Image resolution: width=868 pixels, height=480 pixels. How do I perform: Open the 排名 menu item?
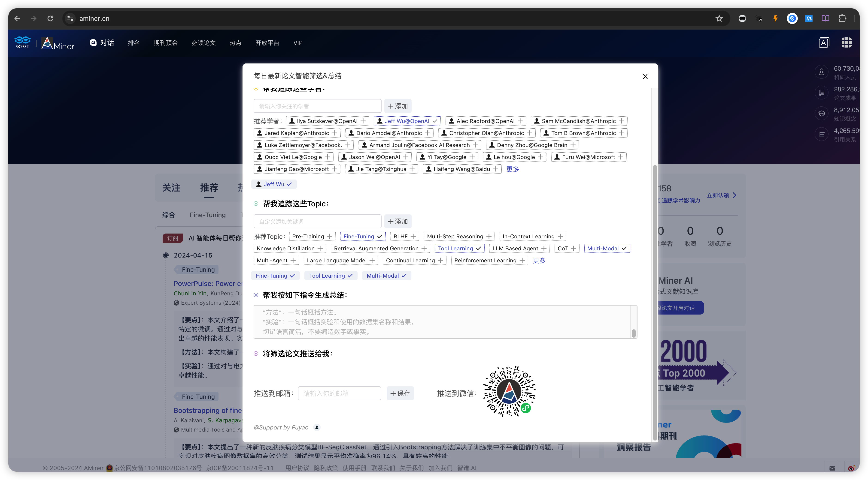tap(134, 43)
